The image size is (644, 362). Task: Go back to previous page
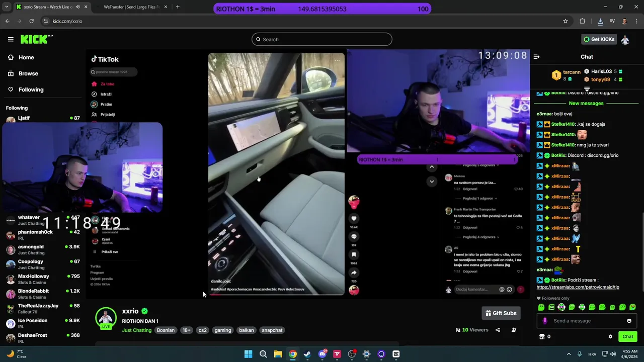(8, 21)
